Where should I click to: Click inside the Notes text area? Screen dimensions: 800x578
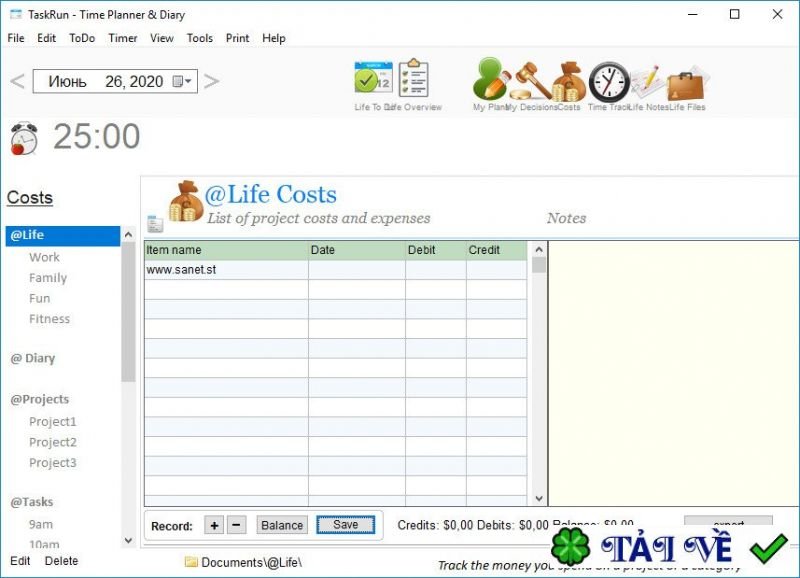(673, 373)
